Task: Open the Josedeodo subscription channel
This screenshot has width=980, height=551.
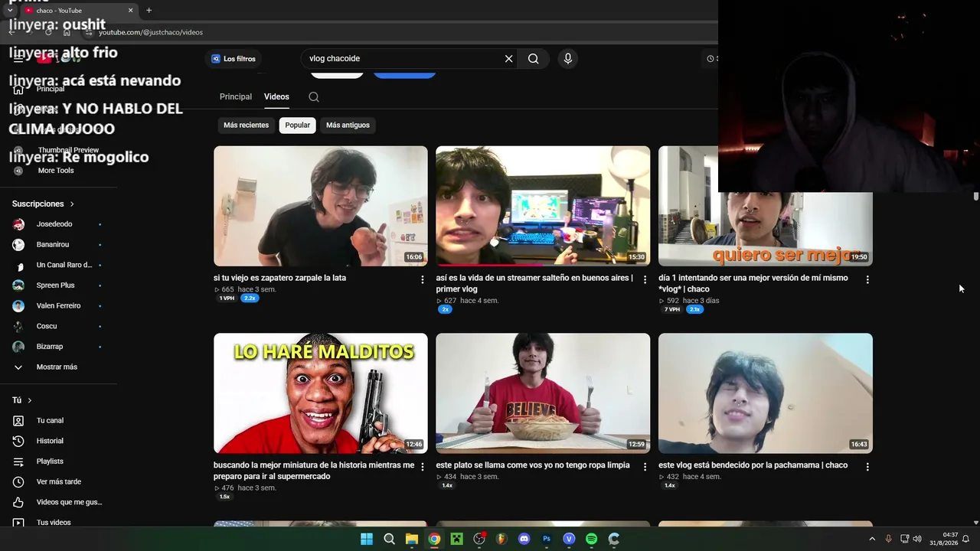Action: click(54, 224)
